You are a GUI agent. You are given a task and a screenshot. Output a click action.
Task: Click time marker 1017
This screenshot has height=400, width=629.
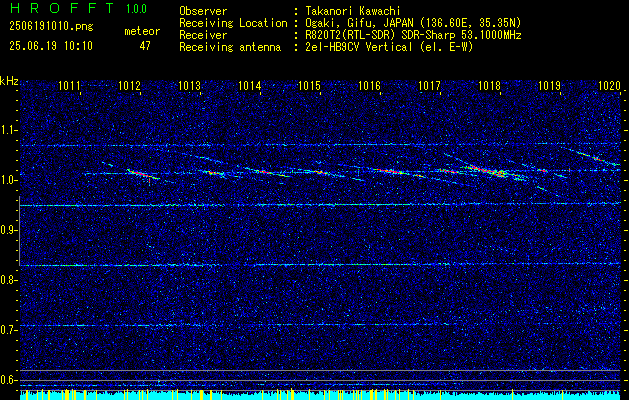[429, 85]
